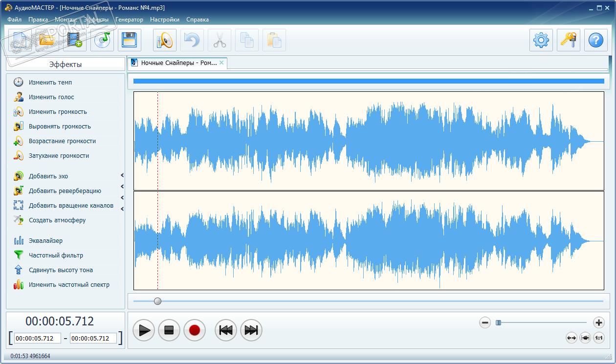Screen dimensions: 616x364
Task: Click the Создать атмосферу icon
Action: point(19,220)
